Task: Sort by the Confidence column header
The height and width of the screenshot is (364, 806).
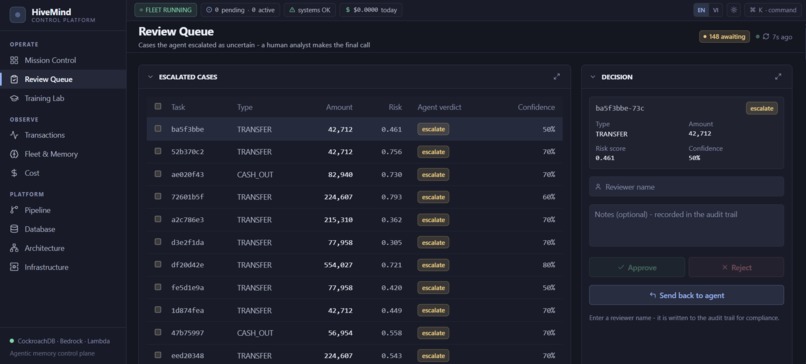Action: (536, 107)
